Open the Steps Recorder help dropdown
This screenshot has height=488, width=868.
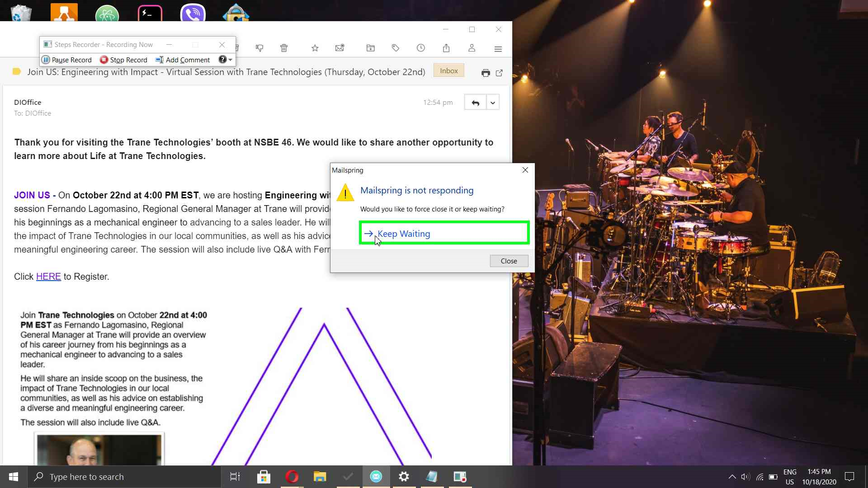[225, 59]
